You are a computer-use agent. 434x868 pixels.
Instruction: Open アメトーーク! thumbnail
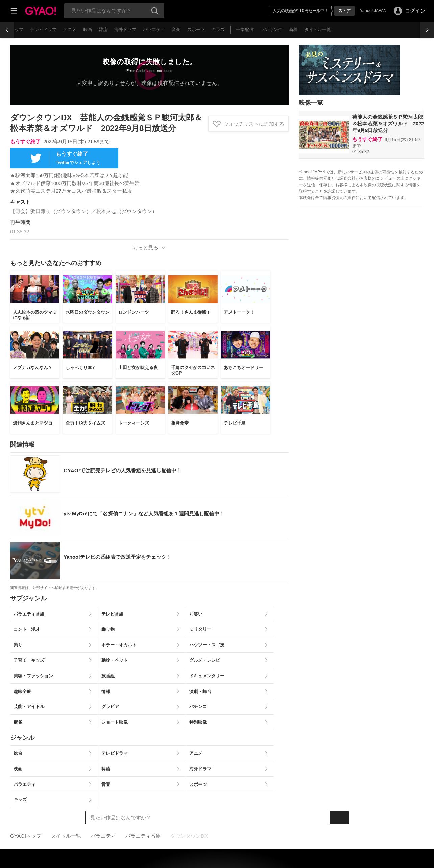[x=246, y=289]
